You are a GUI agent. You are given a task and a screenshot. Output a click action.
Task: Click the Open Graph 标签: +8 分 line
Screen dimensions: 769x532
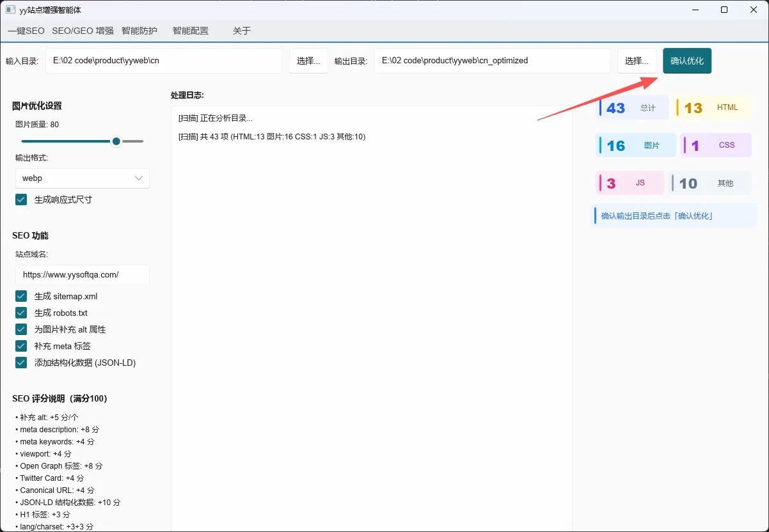point(59,466)
